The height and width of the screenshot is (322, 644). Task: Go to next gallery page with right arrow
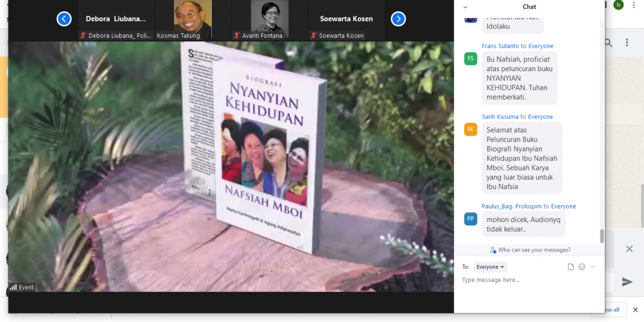click(x=398, y=19)
